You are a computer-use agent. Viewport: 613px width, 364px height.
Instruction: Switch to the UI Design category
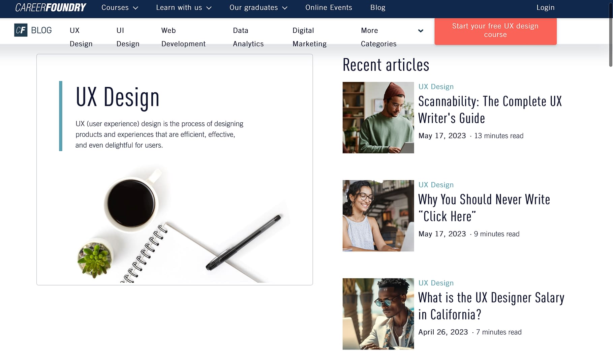pos(128,37)
